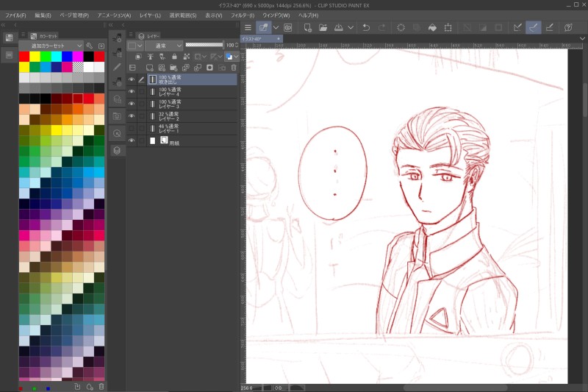Open the 通常 blend mode dropdown

click(x=164, y=46)
